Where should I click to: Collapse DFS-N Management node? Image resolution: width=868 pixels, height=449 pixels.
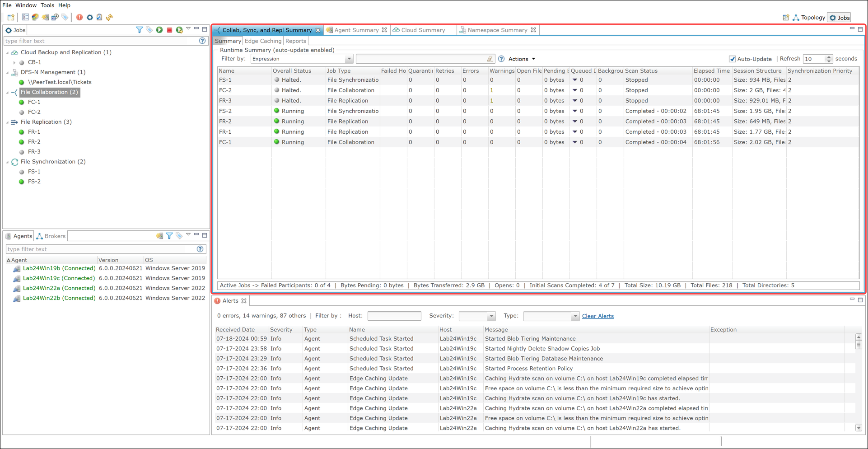coord(8,72)
